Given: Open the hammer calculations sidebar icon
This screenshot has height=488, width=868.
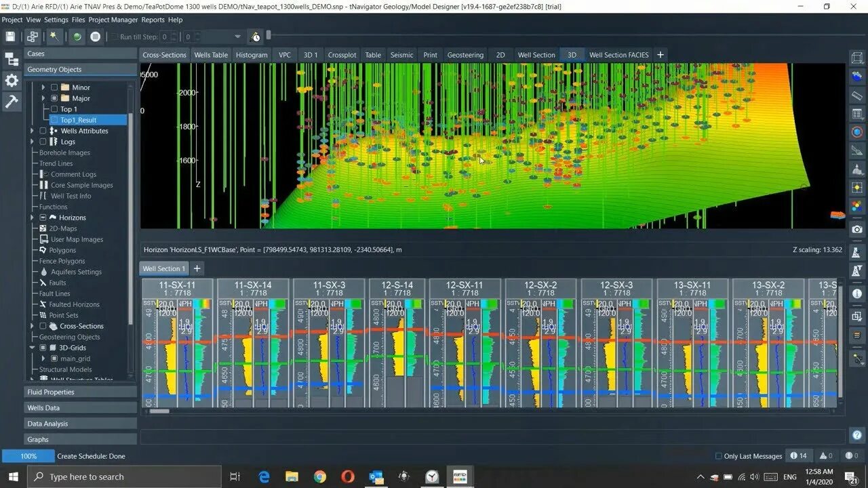Looking at the screenshot, I should 12,102.
